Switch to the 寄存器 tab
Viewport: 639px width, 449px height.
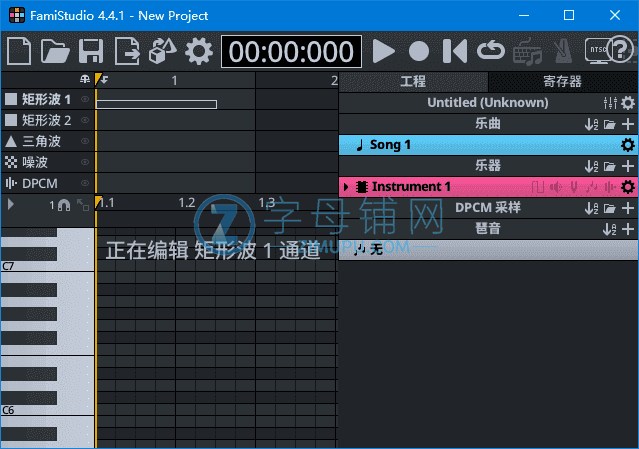563,82
